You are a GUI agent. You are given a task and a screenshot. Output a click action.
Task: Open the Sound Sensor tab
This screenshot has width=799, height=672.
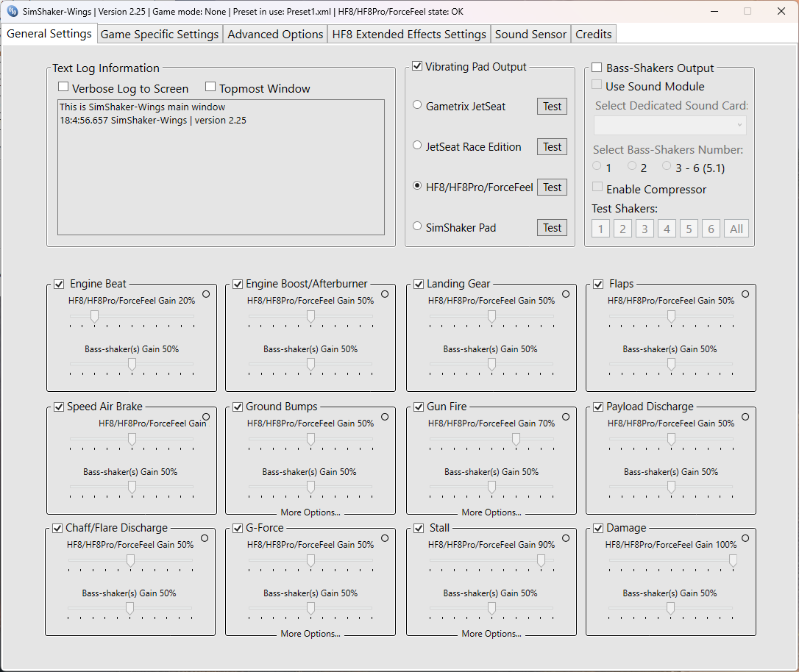(x=530, y=33)
